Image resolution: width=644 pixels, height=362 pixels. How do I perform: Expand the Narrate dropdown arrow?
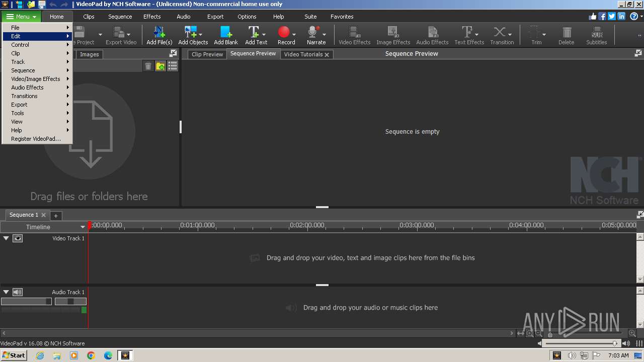[324, 35]
